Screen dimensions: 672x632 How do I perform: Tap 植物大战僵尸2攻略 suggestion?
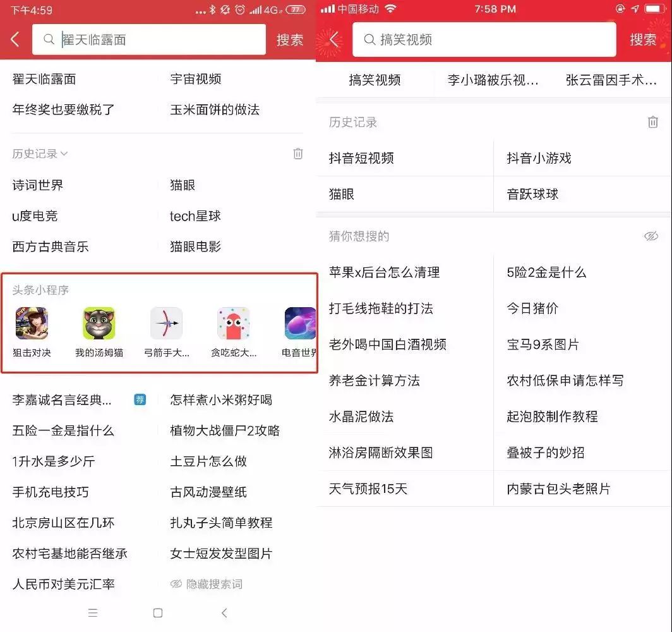click(225, 430)
